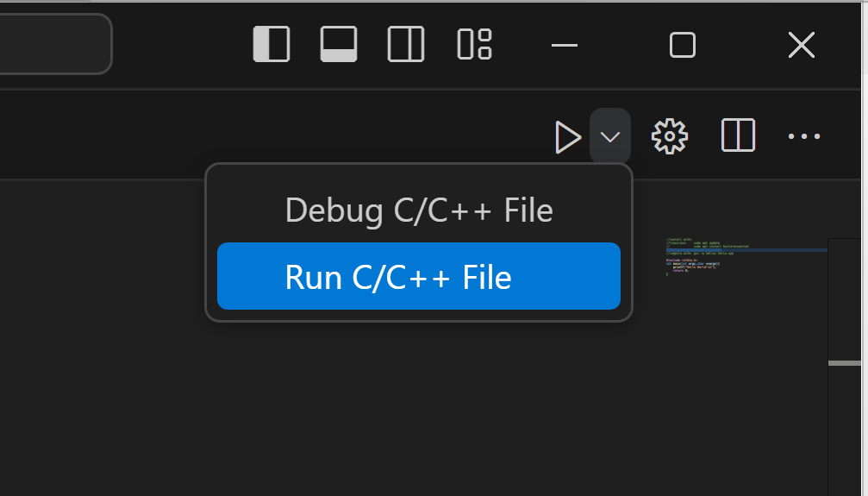
Task: Click the Run play triangle icon
Action: [568, 137]
